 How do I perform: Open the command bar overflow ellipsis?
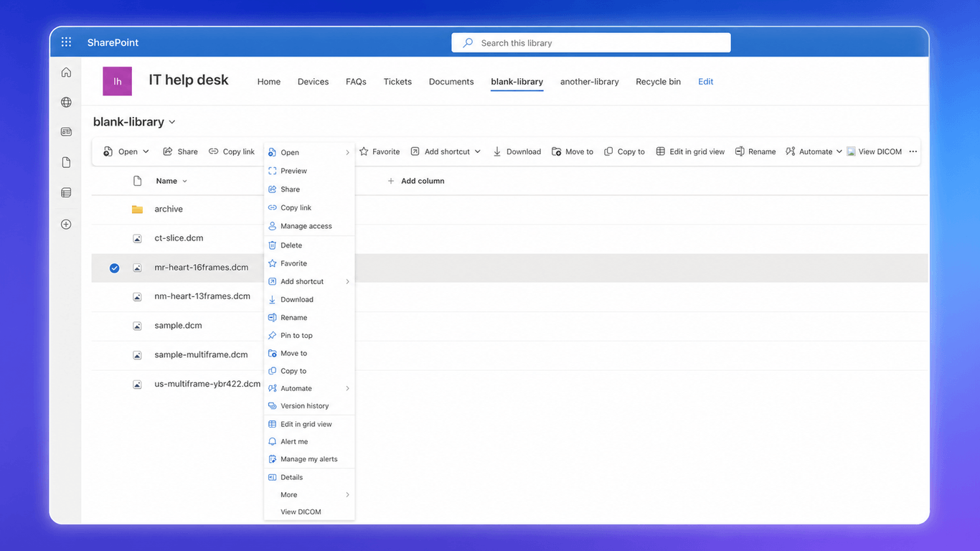913,151
